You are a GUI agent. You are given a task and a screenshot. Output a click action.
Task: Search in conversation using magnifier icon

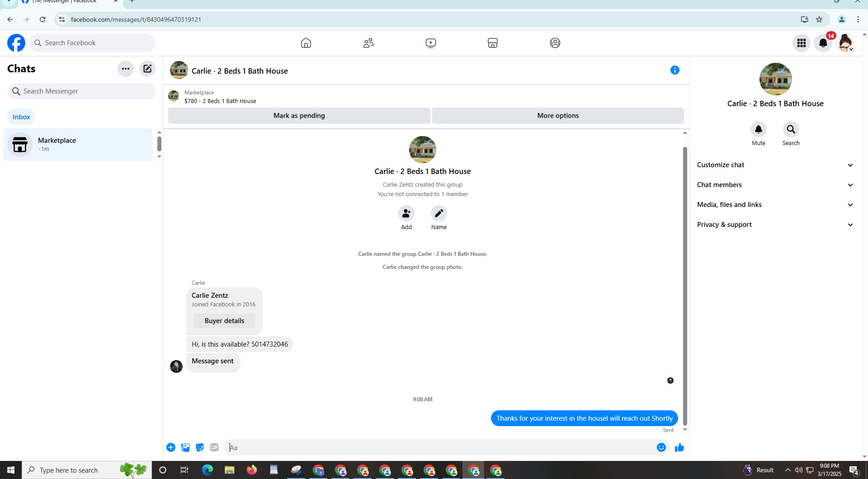[791, 129]
